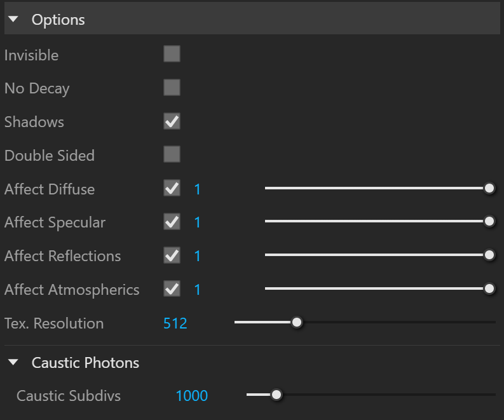The height and width of the screenshot is (420, 504).
Task: Disable the Shadows checkbox
Action: point(172,121)
